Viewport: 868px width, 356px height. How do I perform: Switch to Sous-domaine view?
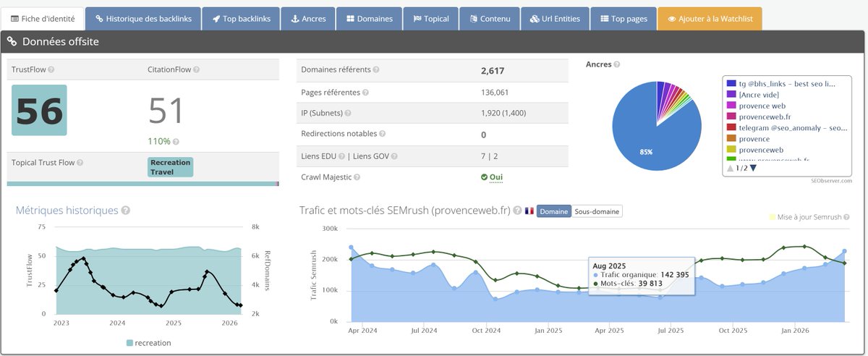[x=597, y=211]
